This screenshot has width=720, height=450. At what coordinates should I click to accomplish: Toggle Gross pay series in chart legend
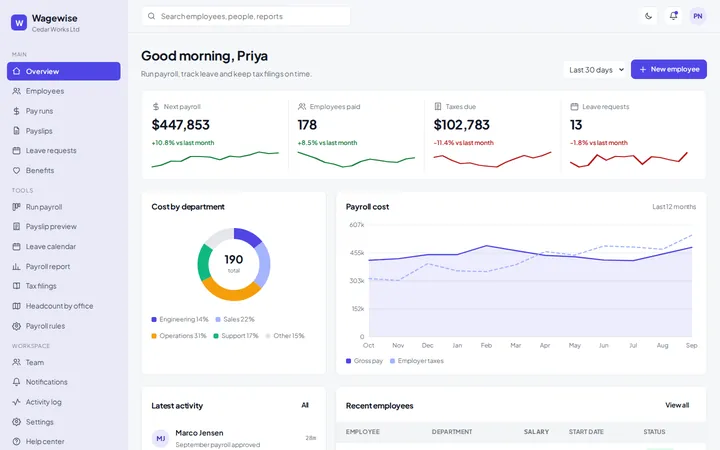[x=365, y=361]
